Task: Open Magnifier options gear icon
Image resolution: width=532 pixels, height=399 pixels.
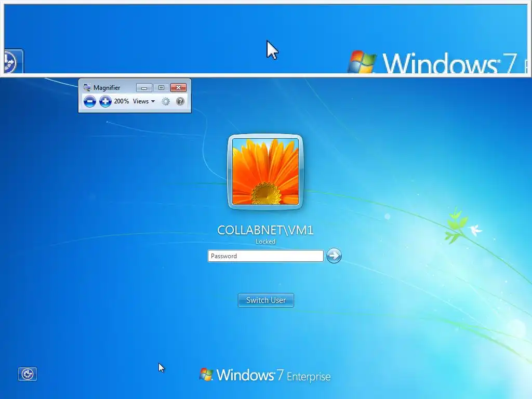Action: (x=166, y=101)
